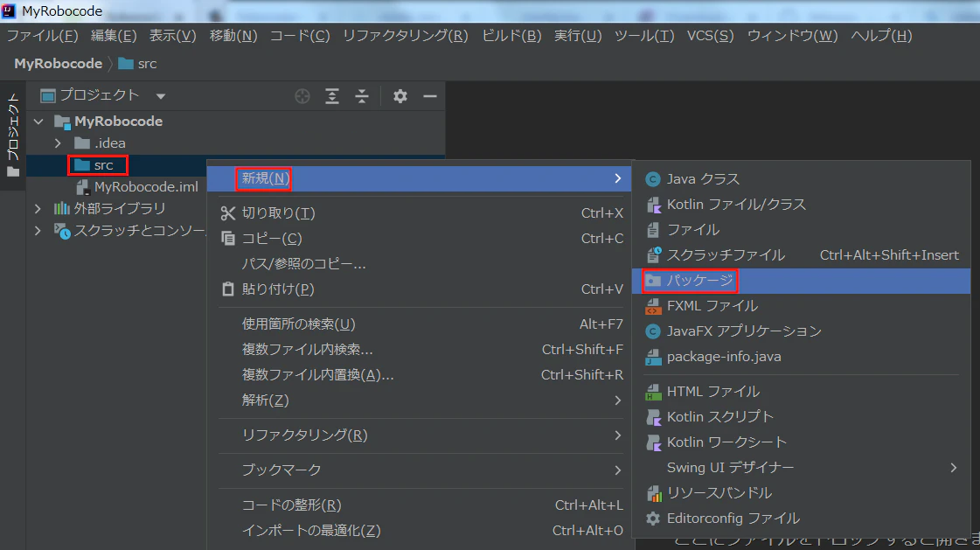Expand the .idea folder node

(x=58, y=143)
